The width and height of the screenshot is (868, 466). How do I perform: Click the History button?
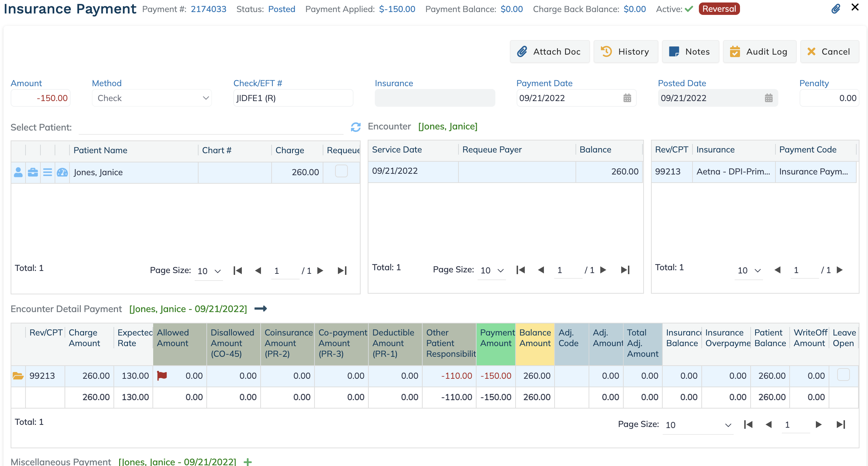626,52
